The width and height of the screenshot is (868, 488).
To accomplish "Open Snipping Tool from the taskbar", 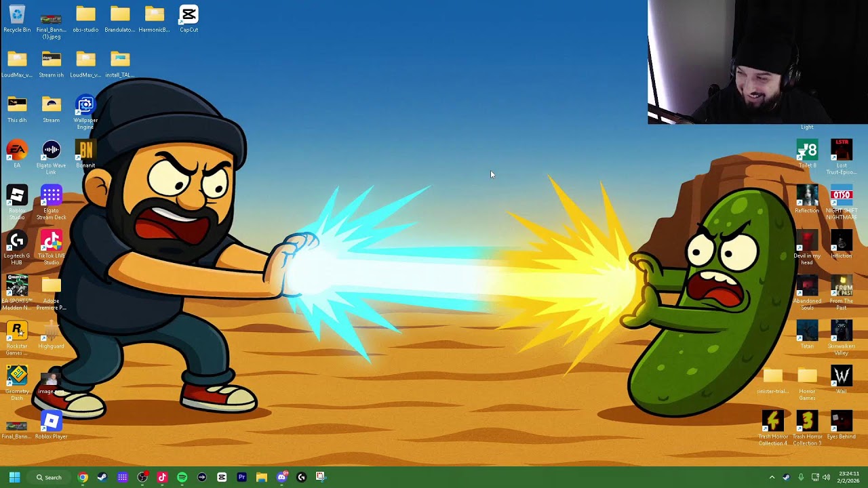I will point(321,477).
